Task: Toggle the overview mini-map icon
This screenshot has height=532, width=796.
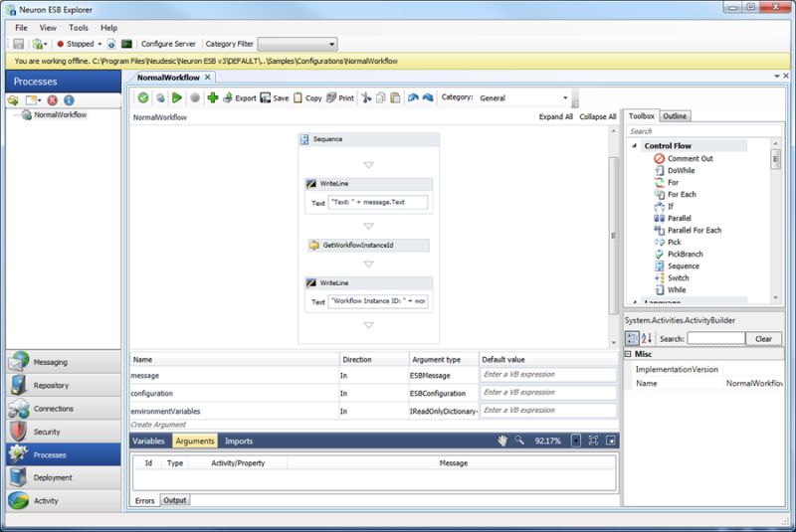Action: click(611, 441)
